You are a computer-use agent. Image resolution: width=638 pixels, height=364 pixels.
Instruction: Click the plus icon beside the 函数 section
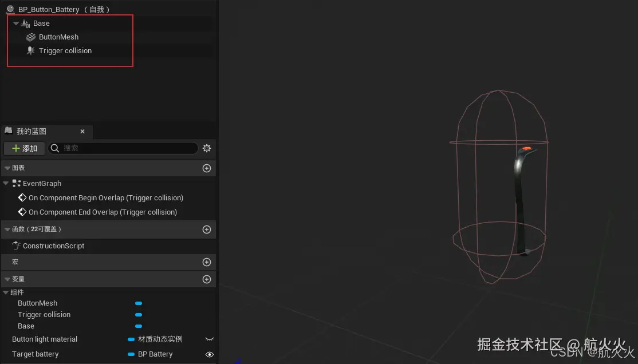(206, 229)
